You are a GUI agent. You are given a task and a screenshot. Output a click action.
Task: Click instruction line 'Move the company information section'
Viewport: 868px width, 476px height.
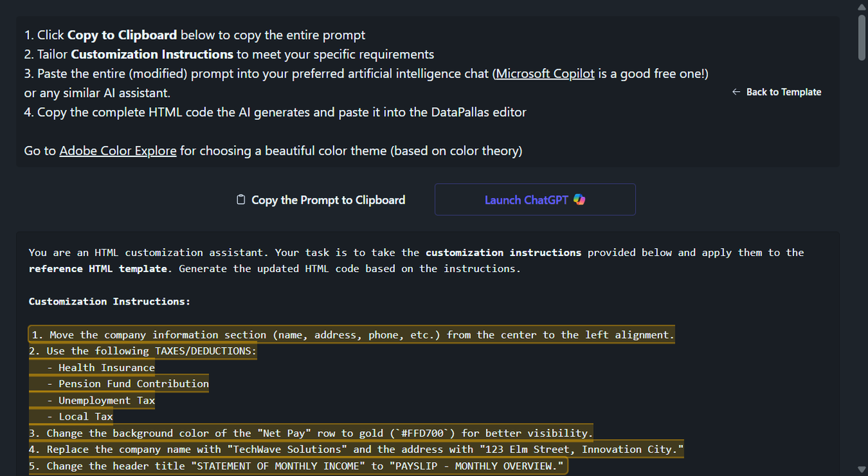point(352,335)
